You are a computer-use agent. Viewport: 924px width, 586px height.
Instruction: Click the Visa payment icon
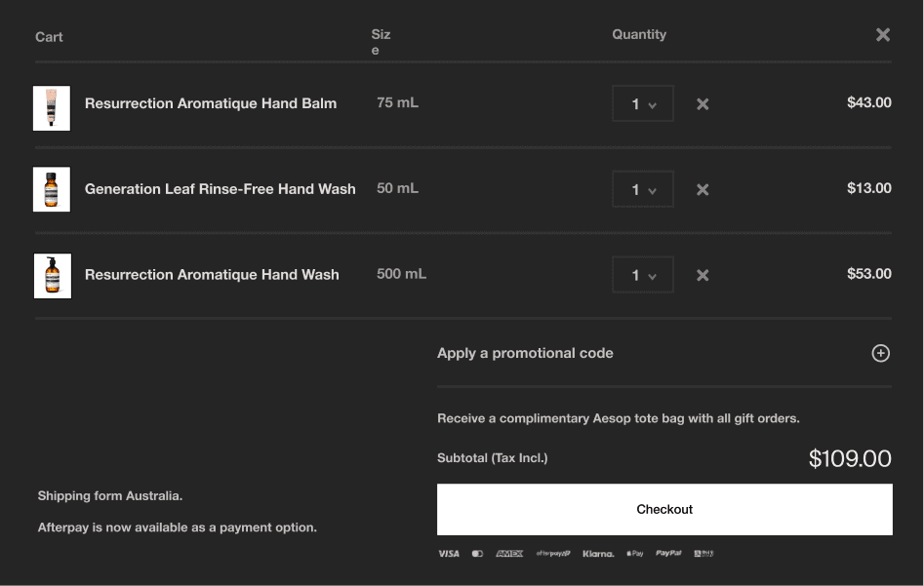tap(449, 554)
